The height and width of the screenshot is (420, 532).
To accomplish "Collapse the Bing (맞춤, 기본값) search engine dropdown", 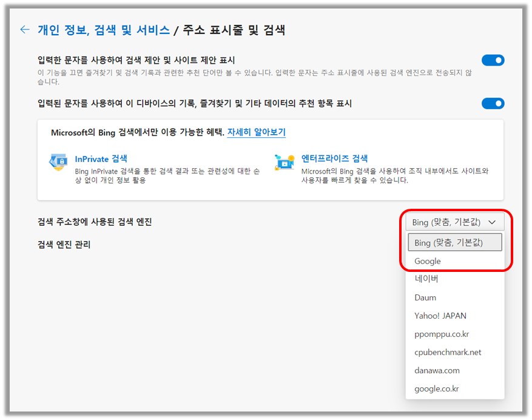I will (x=454, y=222).
